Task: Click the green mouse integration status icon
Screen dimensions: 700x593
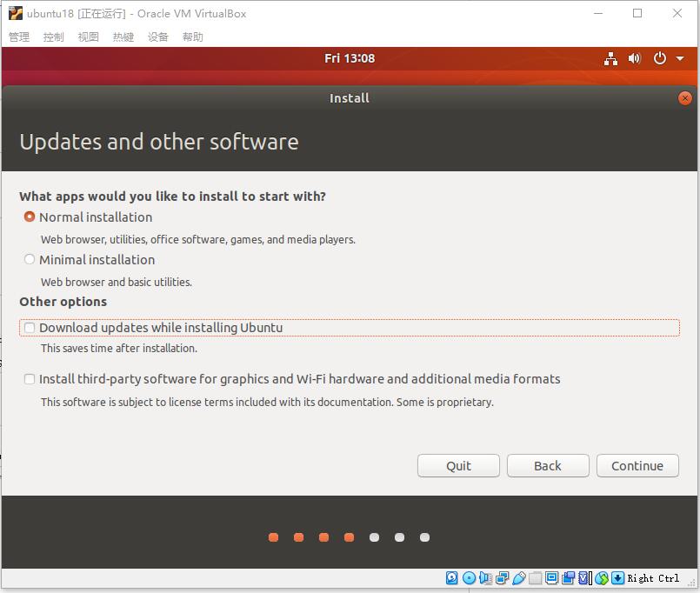Action: click(602, 578)
